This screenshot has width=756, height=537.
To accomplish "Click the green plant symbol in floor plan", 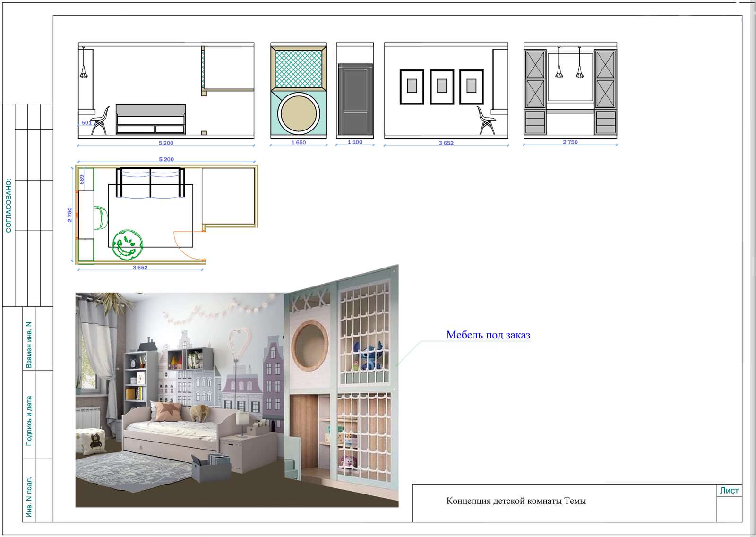I will [127, 245].
